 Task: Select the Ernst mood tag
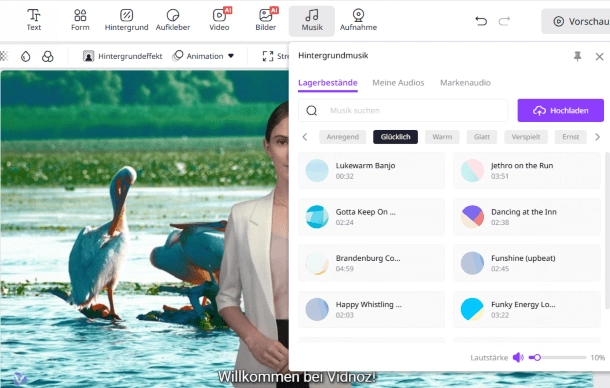tap(570, 137)
